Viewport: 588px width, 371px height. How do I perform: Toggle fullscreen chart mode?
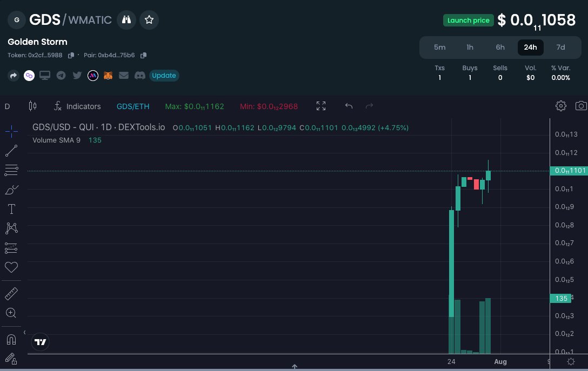(321, 106)
